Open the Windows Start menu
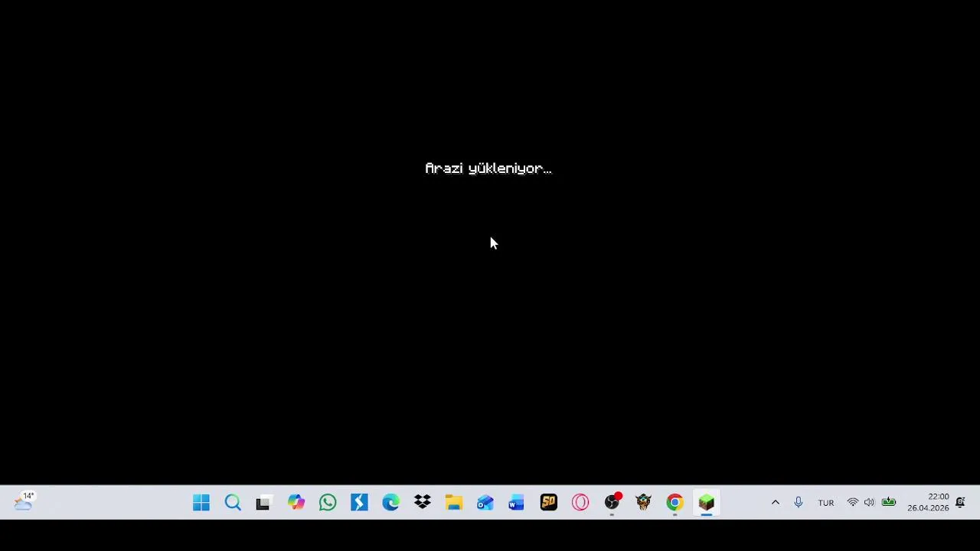This screenshot has width=980, height=551. 201,503
